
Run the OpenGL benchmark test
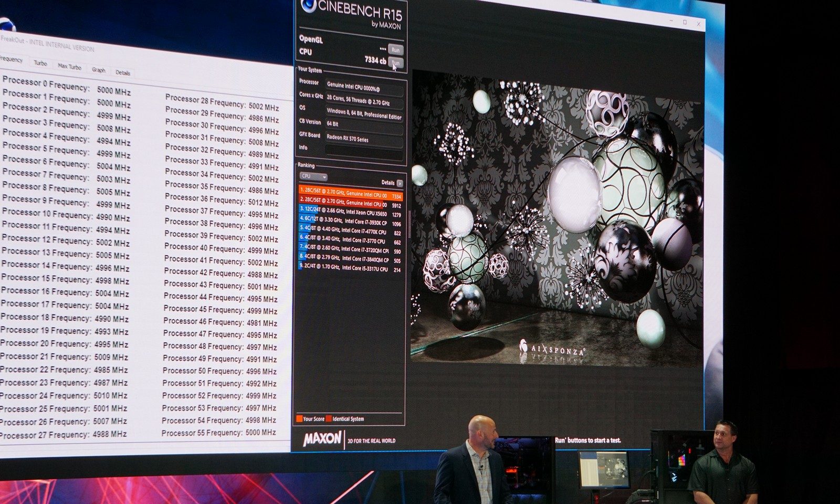[395, 50]
